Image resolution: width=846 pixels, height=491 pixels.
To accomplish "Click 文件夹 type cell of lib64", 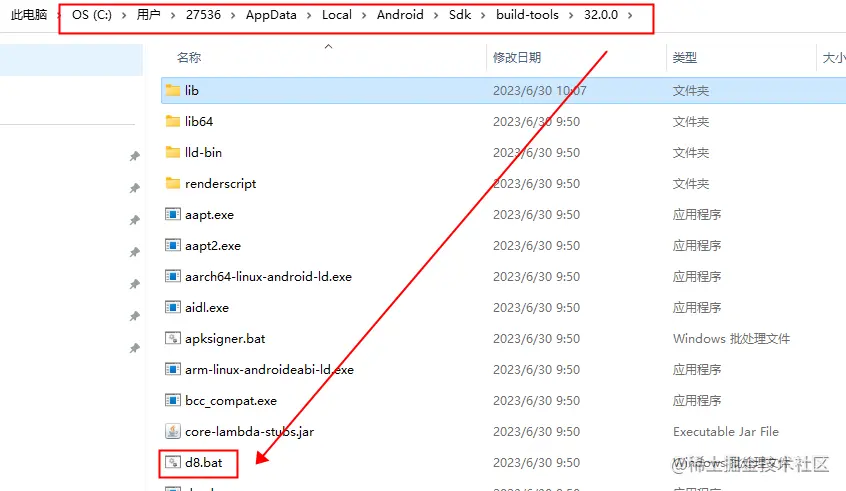I will click(x=691, y=121).
